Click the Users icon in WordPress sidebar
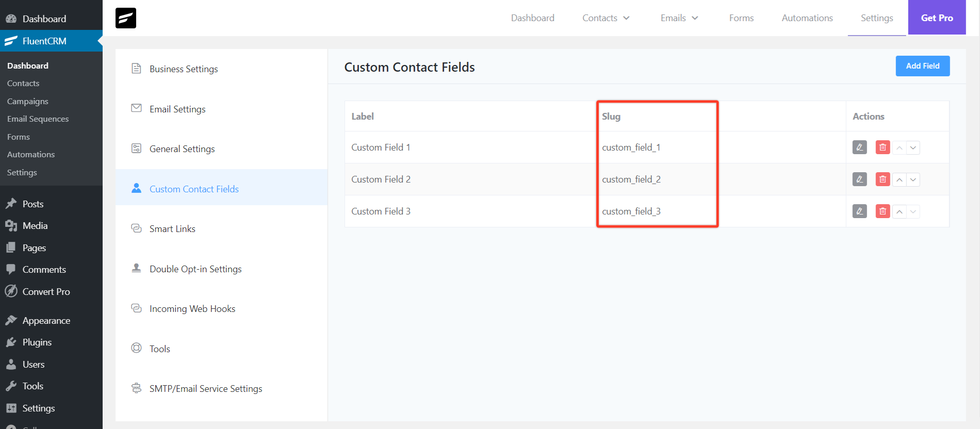The image size is (980, 429). click(11, 364)
